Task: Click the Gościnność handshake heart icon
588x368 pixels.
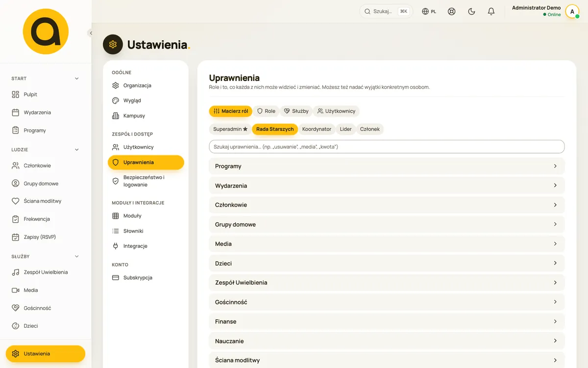Action: [x=15, y=308]
